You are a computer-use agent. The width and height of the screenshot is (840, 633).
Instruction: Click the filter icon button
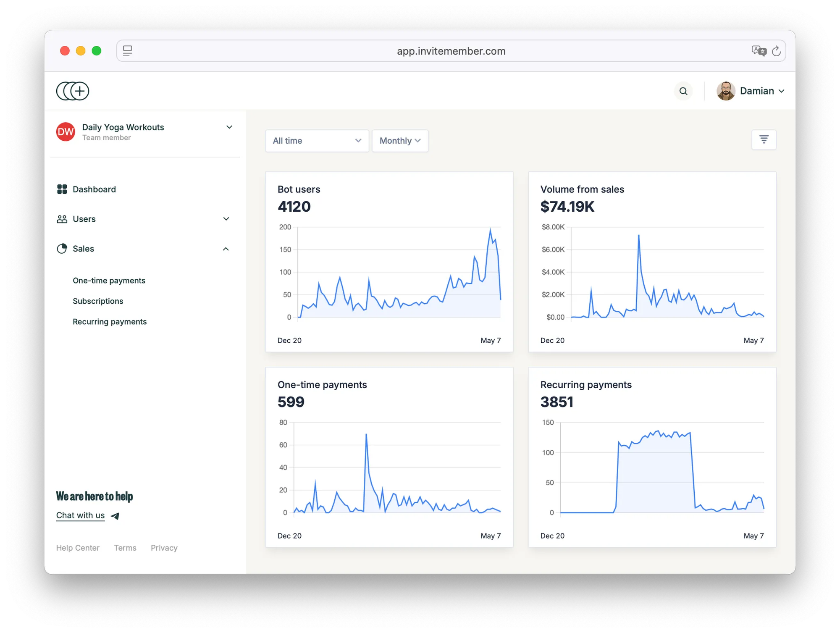(x=764, y=139)
